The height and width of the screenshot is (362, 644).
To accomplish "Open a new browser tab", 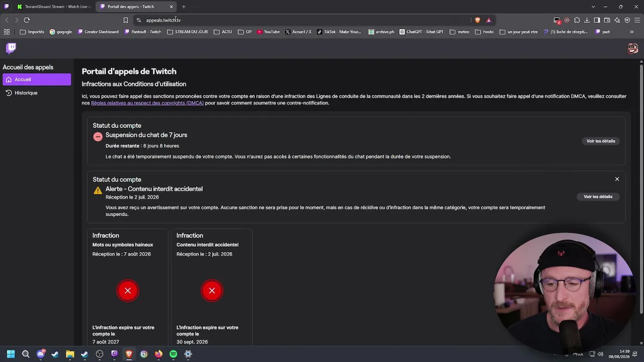I will point(184,7).
